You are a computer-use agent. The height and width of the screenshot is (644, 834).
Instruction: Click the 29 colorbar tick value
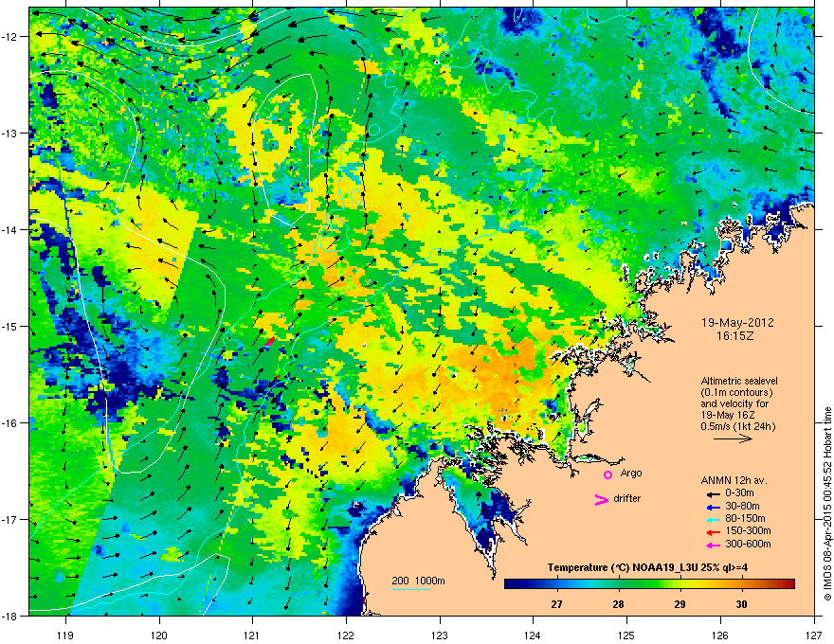pos(680,604)
